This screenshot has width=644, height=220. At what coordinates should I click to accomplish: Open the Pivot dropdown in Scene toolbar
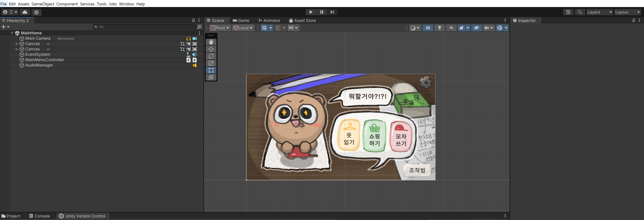click(219, 28)
